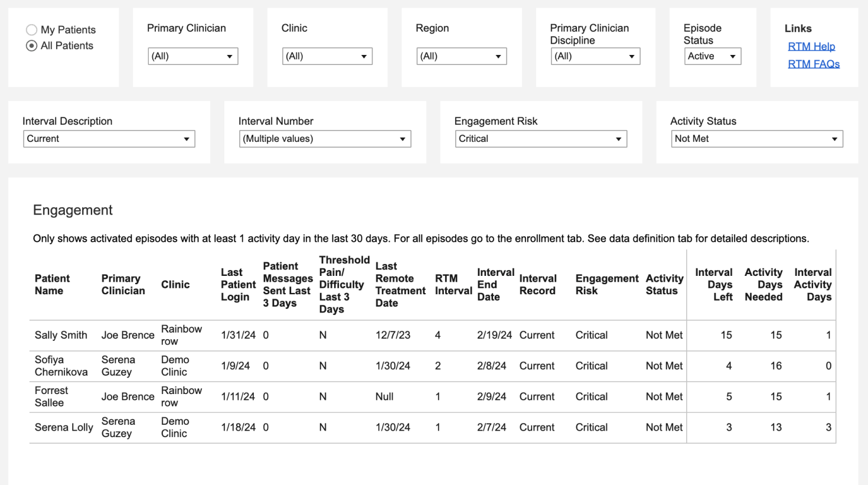This screenshot has width=868, height=485.
Task: Select patient Forrest Sallee in the table
Action: pos(51,396)
